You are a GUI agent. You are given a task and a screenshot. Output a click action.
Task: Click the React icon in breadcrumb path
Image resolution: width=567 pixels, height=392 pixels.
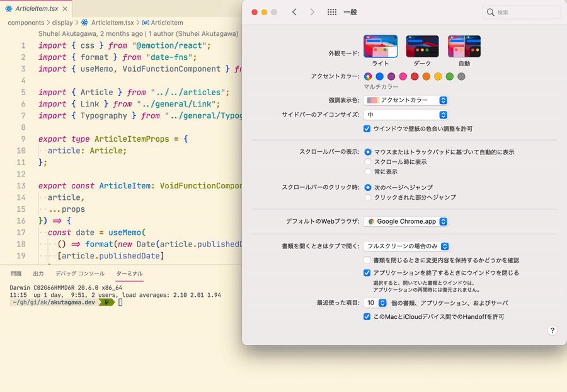[84, 23]
